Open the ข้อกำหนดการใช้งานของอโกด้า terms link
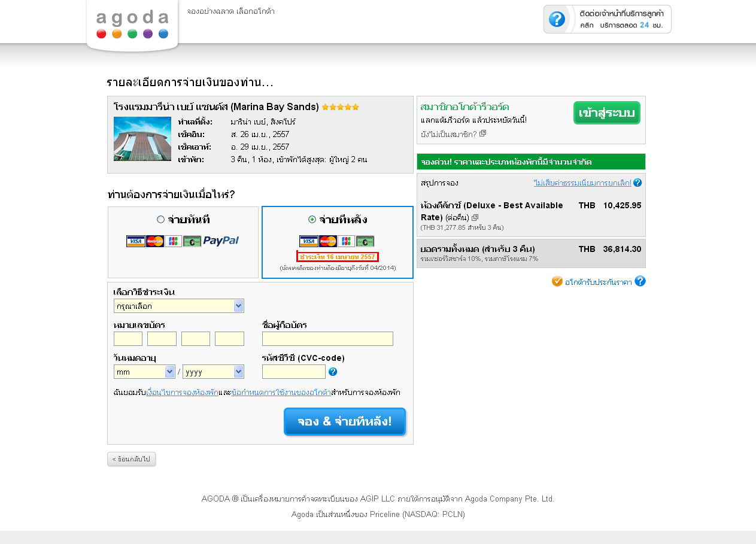Image resolution: width=756 pixels, height=544 pixels. coord(281,393)
